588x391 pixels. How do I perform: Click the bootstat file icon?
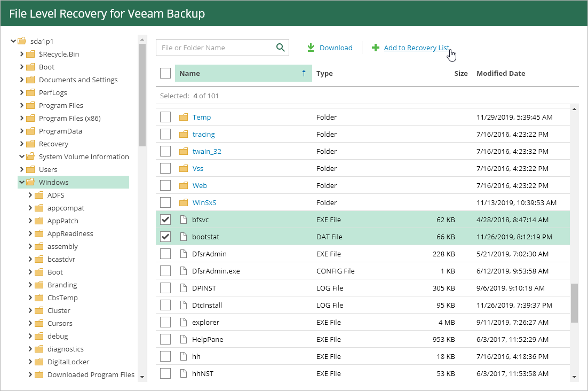click(184, 237)
